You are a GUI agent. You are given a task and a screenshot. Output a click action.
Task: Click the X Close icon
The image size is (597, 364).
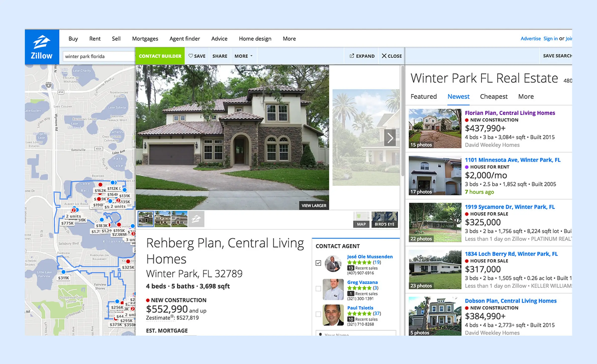[x=384, y=56]
